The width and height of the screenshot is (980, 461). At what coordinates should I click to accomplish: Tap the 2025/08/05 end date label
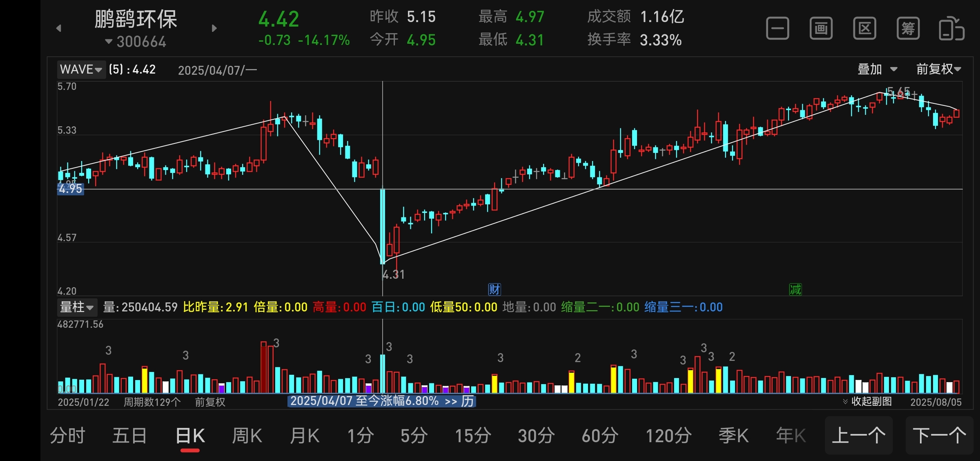pos(936,402)
